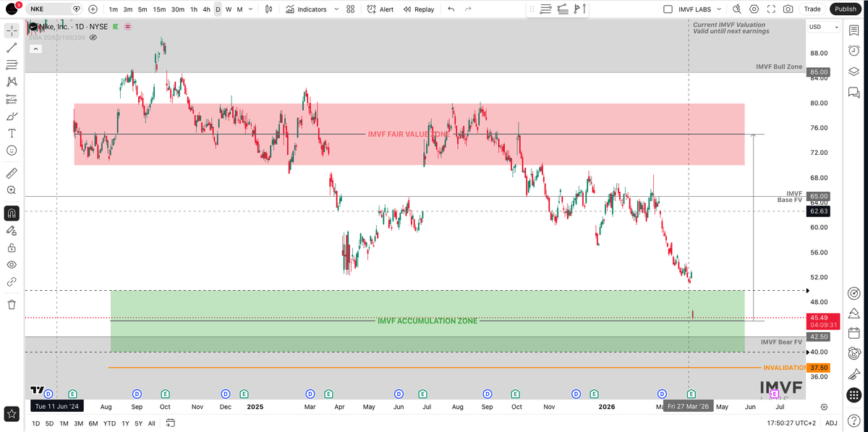Screen dimensions: 868x432
Task: Open the Trade panel
Action: coord(812,9)
